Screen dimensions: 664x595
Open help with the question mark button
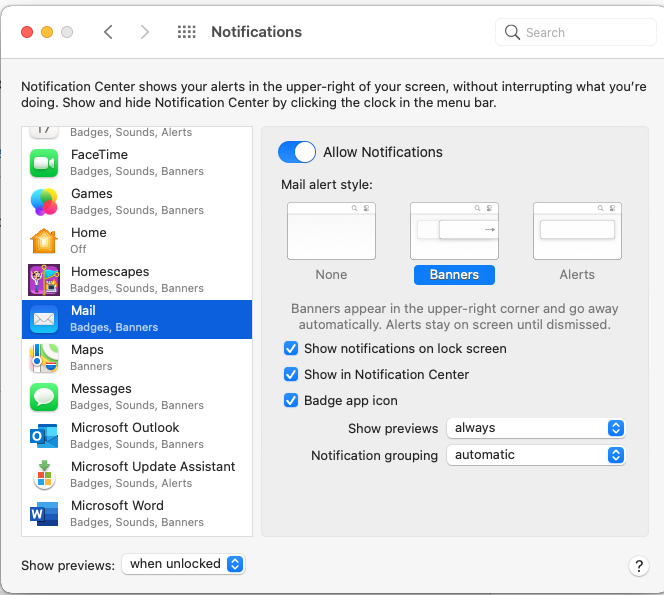[x=639, y=566]
